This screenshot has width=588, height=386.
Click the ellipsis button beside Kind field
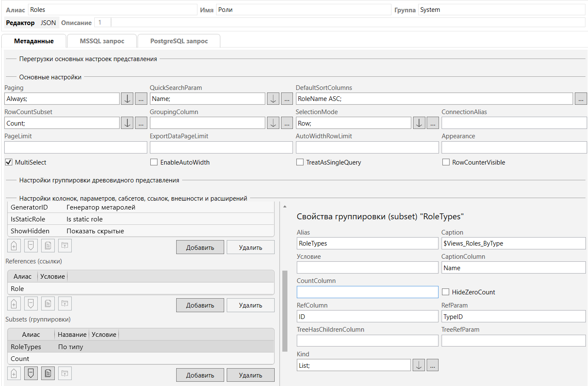tap(432, 365)
